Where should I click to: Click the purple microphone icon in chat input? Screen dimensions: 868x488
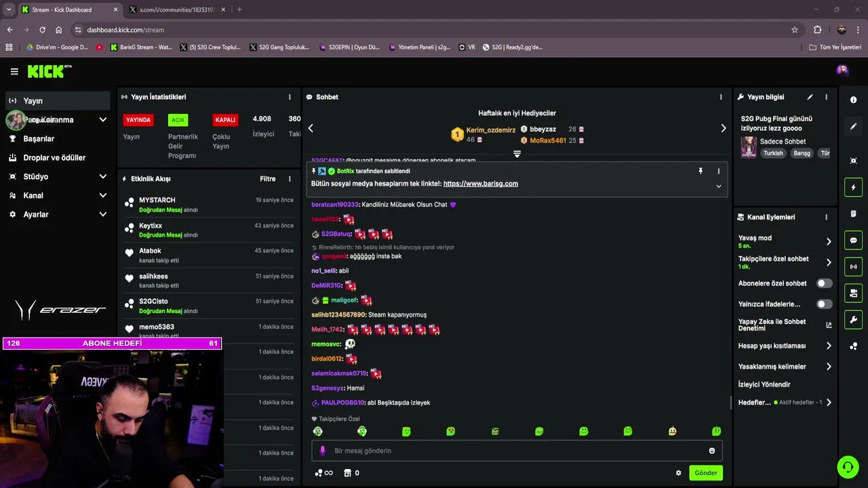click(x=322, y=451)
